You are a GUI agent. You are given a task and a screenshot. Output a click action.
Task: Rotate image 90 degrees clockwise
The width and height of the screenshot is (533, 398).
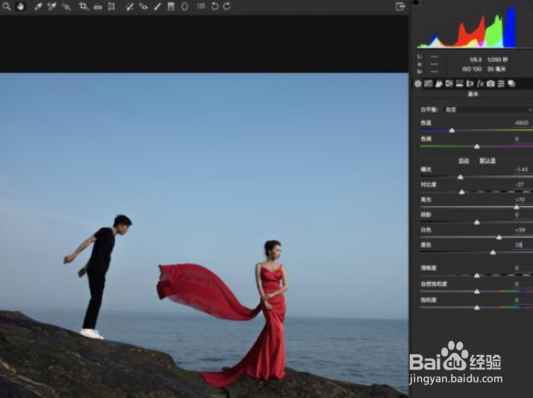(x=227, y=6)
